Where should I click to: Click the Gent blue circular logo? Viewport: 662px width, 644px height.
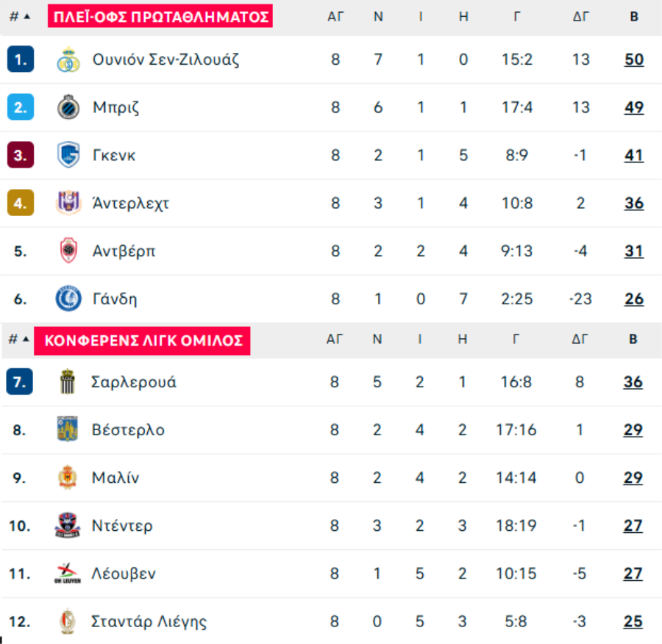68,298
